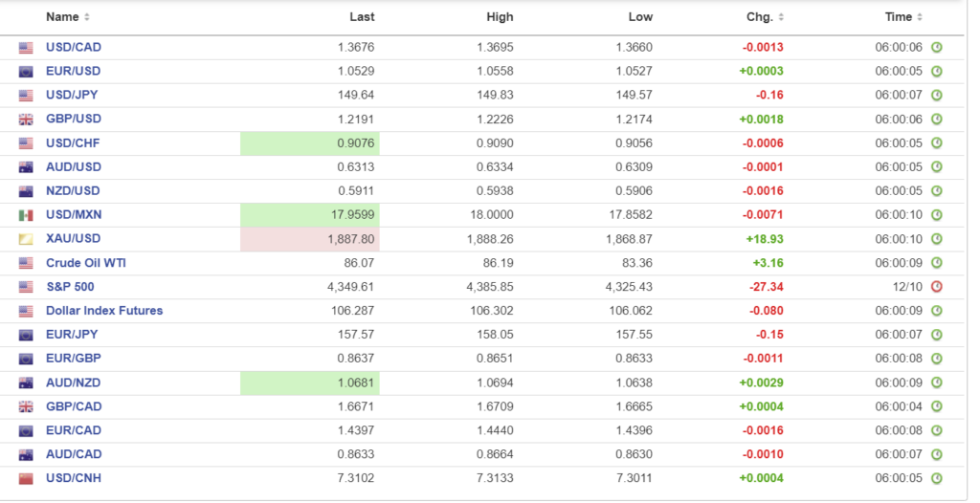Click the Mexico flag icon beside USD/MXN
The image size is (980, 503).
tap(26, 215)
